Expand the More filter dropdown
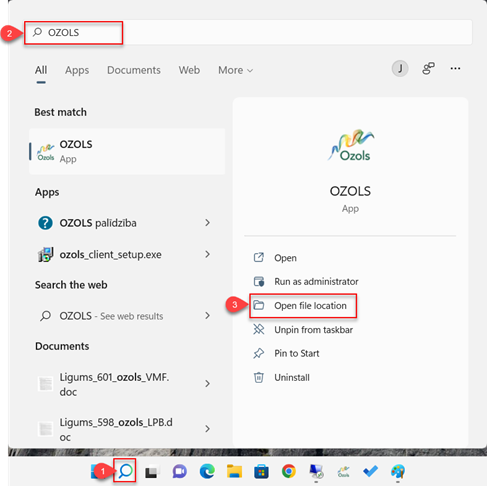The height and width of the screenshot is (486, 487). pos(235,70)
